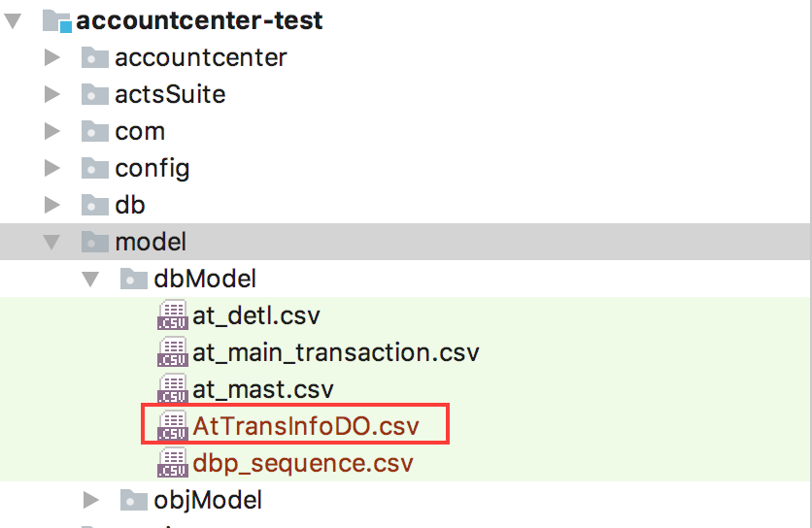This screenshot has width=812, height=528.
Task: Click the accountcenter-test module folder icon
Action: (x=57, y=20)
